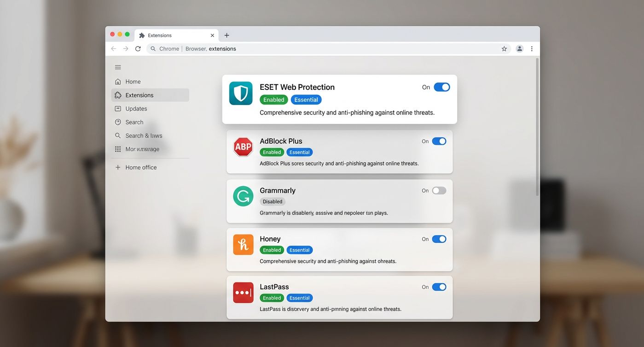Toggle off ESET Web Protection switch

(x=441, y=87)
